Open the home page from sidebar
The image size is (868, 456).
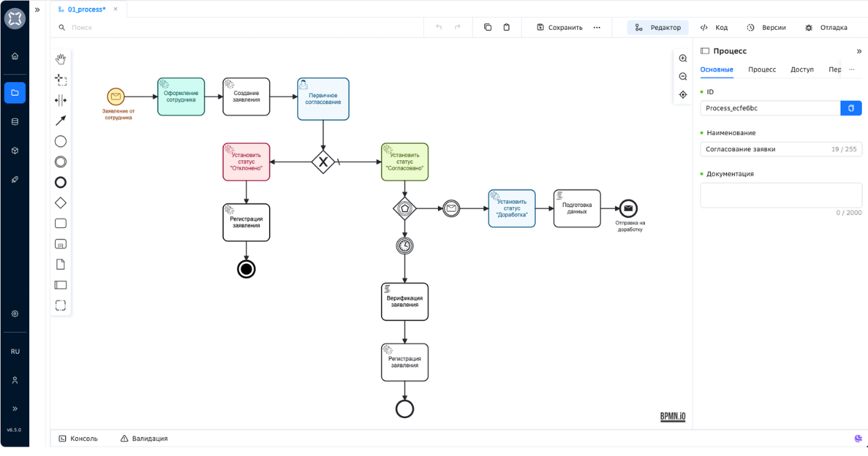pos(15,56)
